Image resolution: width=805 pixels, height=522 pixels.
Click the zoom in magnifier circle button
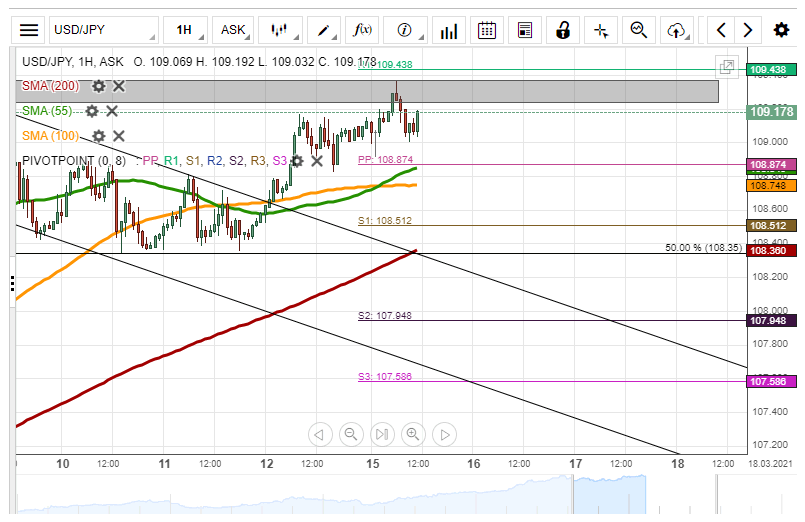click(413, 435)
